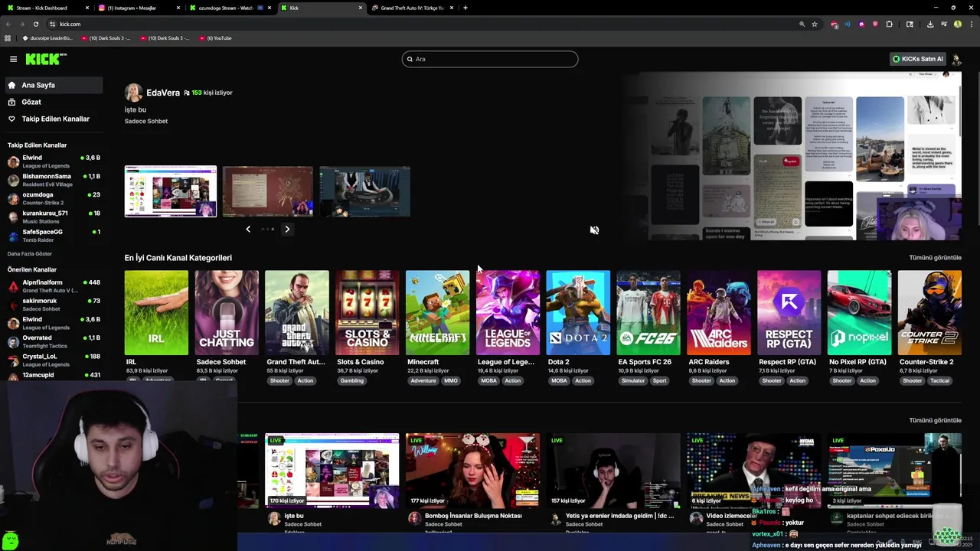Open sakinmoruk channel in Önerilen Kanallar

(54, 305)
